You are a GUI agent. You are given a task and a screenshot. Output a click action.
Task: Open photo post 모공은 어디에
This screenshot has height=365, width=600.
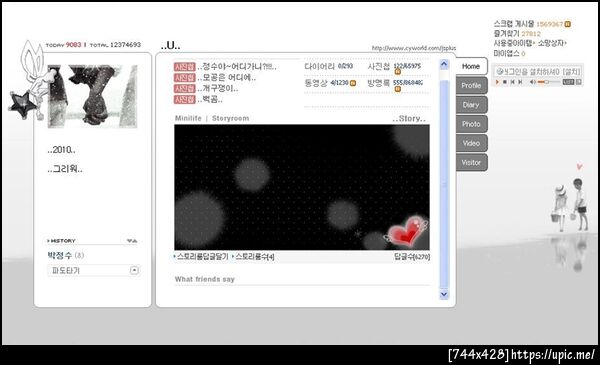pyautogui.click(x=227, y=78)
